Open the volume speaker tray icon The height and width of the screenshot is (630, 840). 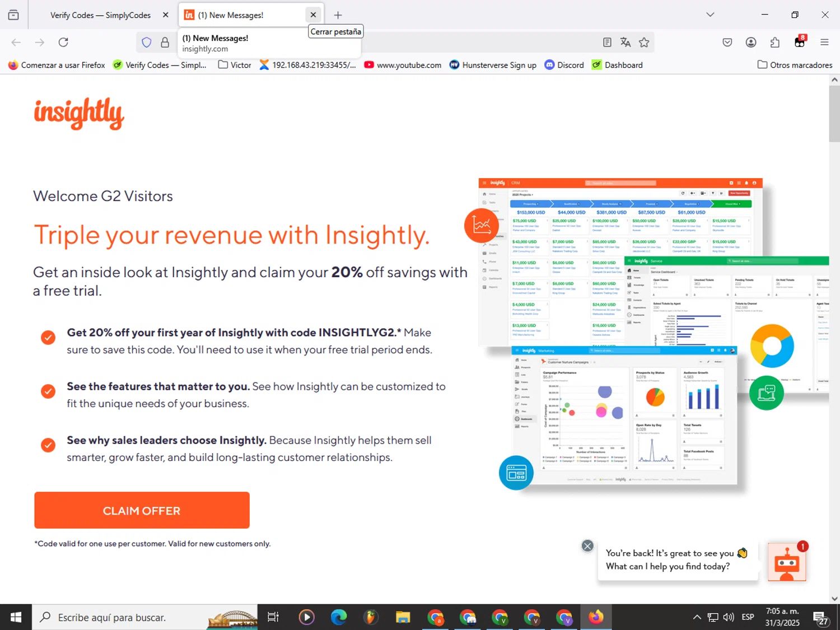tap(729, 617)
